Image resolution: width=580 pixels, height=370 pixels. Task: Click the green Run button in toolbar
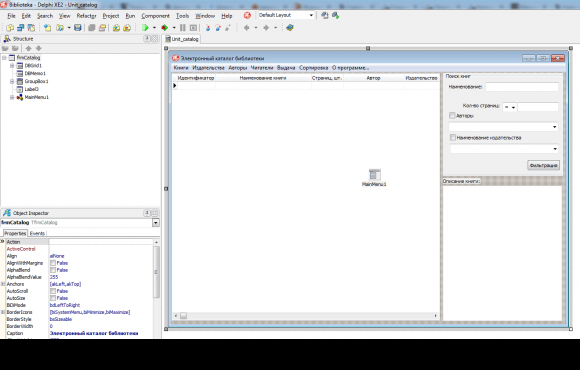[145, 28]
